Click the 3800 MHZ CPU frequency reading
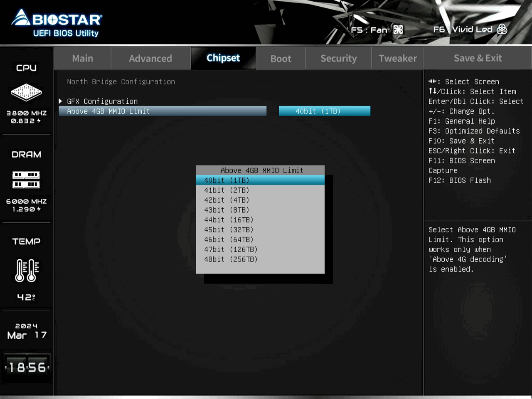 coord(26,113)
